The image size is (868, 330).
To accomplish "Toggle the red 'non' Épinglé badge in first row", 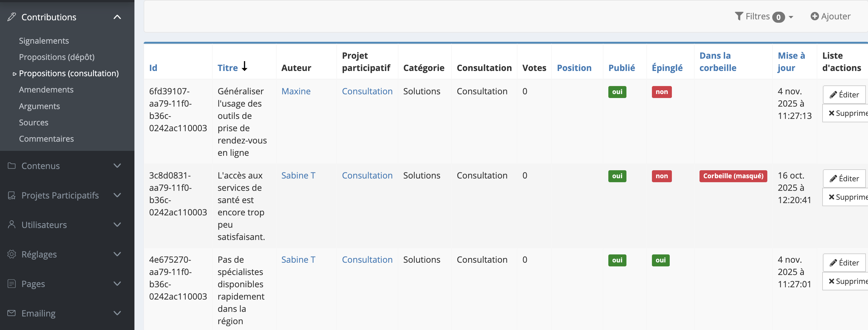I will pos(661,92).
